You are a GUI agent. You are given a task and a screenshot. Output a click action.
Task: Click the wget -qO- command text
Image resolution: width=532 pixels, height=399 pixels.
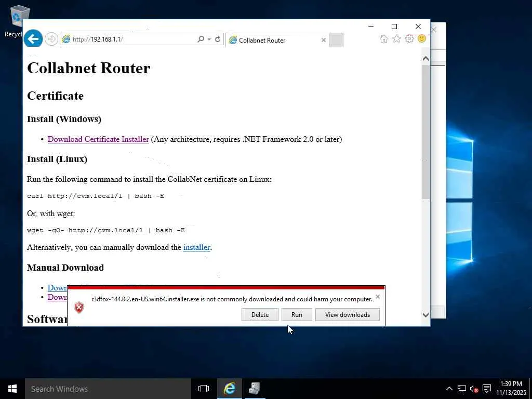(106, 230)
